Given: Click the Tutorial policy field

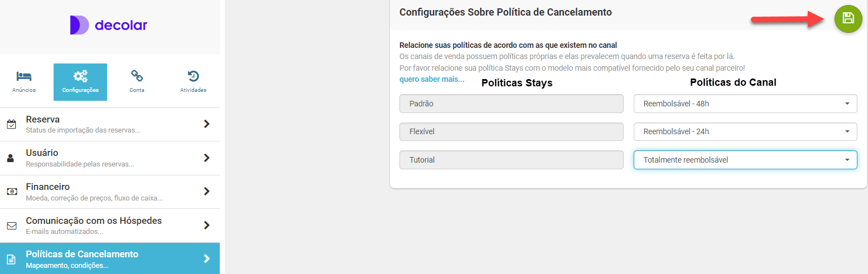Looking at the screenshot, I should 511,160.
